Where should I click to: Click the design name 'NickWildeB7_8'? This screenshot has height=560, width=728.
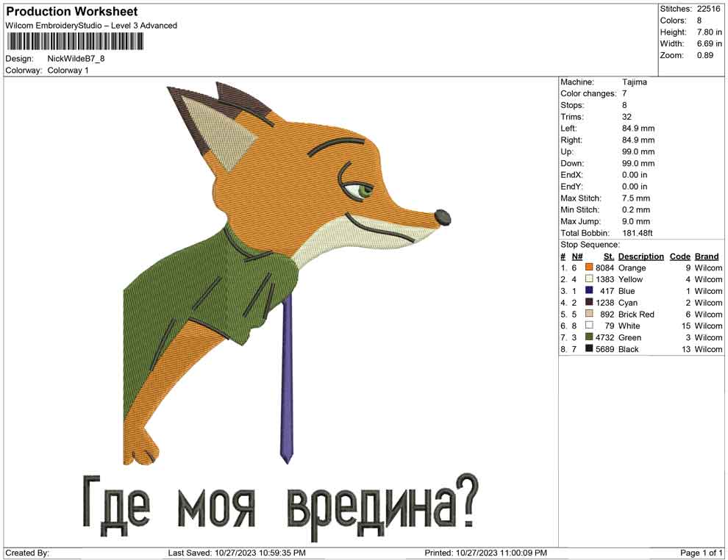76,59
